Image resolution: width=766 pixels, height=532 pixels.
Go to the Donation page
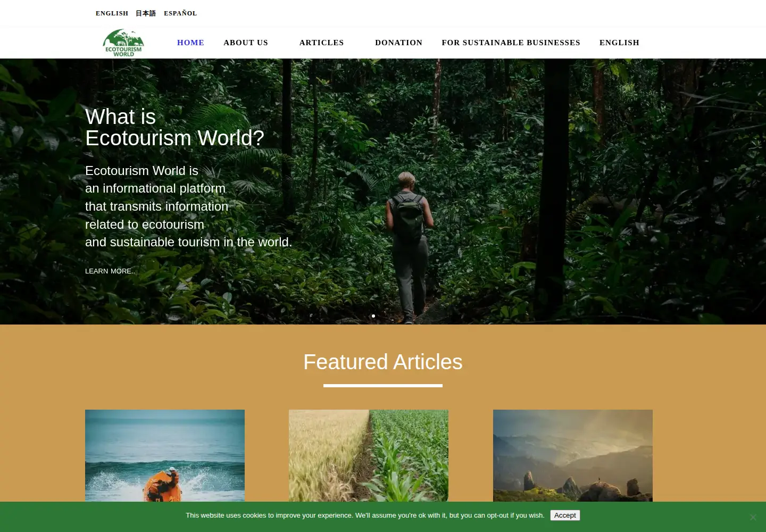398,43
